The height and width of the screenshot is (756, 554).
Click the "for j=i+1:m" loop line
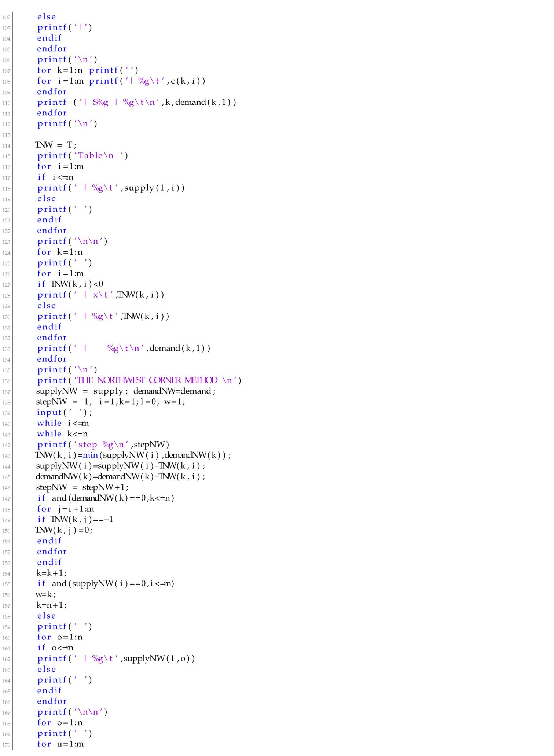[x=66, y=509]
